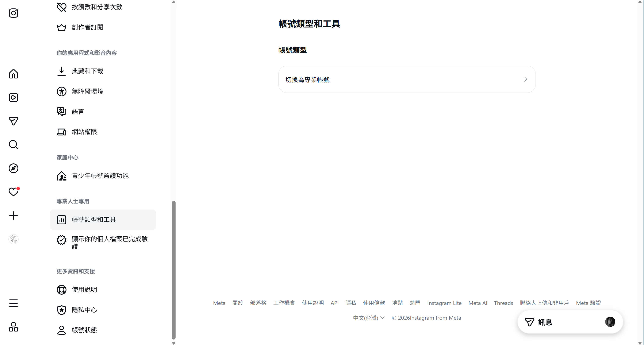This screenshot has width=644, height=345.
Task: Open the Threads footer link
Action: (503, 303)
